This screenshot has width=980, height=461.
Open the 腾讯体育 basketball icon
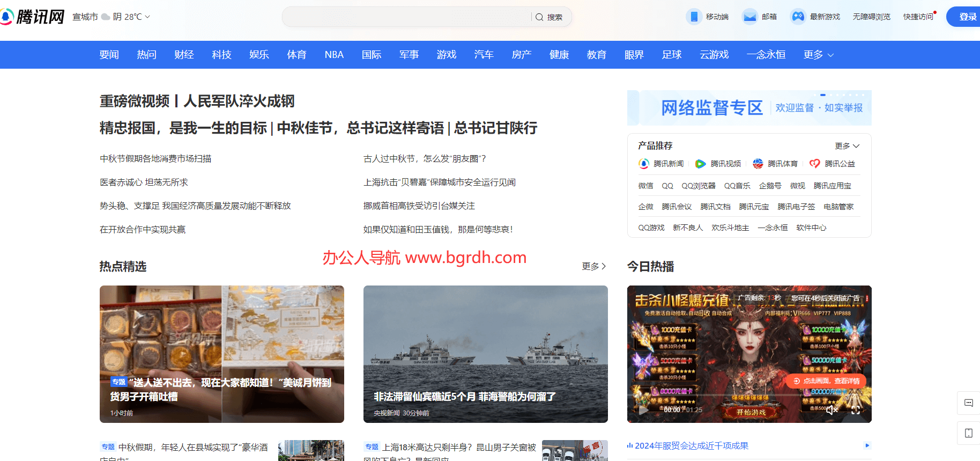click(758, 164)
